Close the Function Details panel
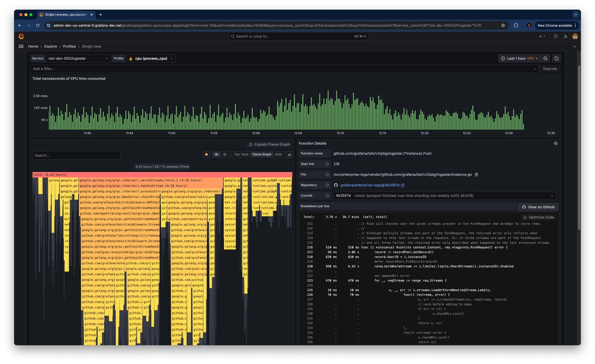The height and width of the screenshot is (364, 595). coord(555,143)
